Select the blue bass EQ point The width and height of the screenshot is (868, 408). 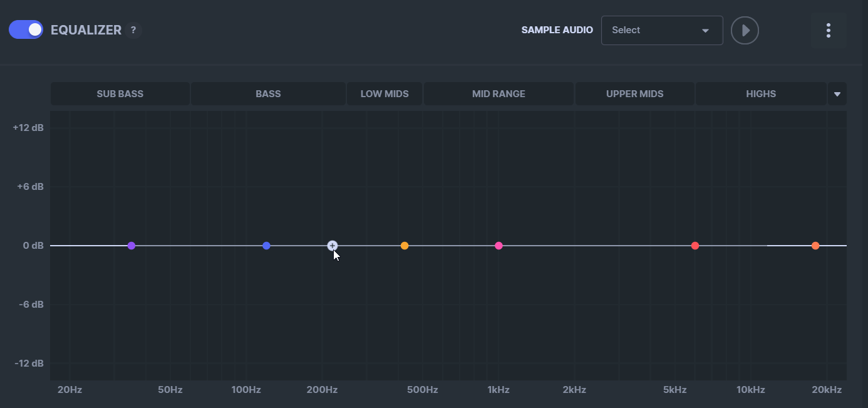tap(267, 246)
